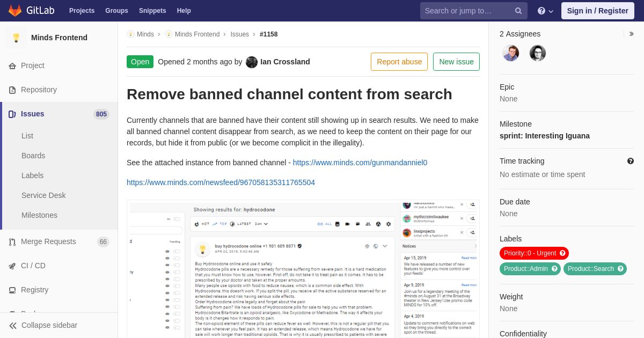The height and width of the screenshot is (338, 644).
Task: Open the gunmandanniel0 channel link
Action: pos(360,163)
